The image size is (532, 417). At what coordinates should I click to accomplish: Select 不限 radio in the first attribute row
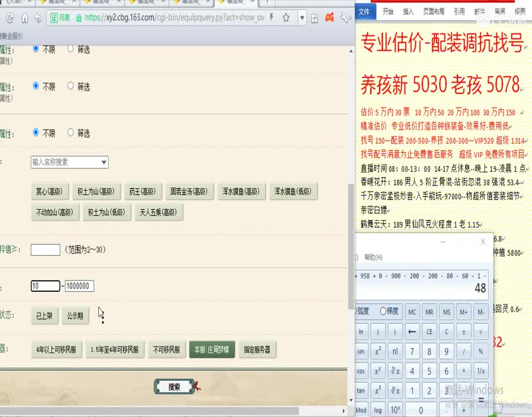click(35, 49)
